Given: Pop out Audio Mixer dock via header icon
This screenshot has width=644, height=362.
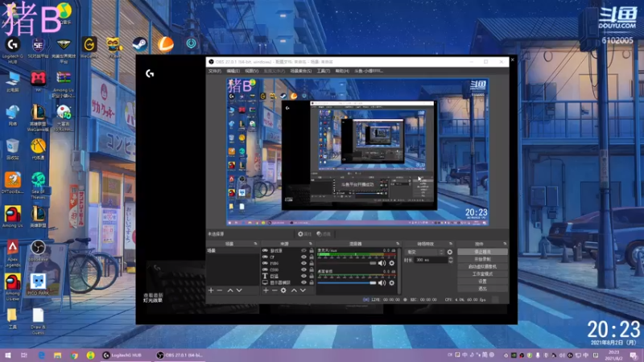Looking at the screenshot, I should tap(398, 244).
